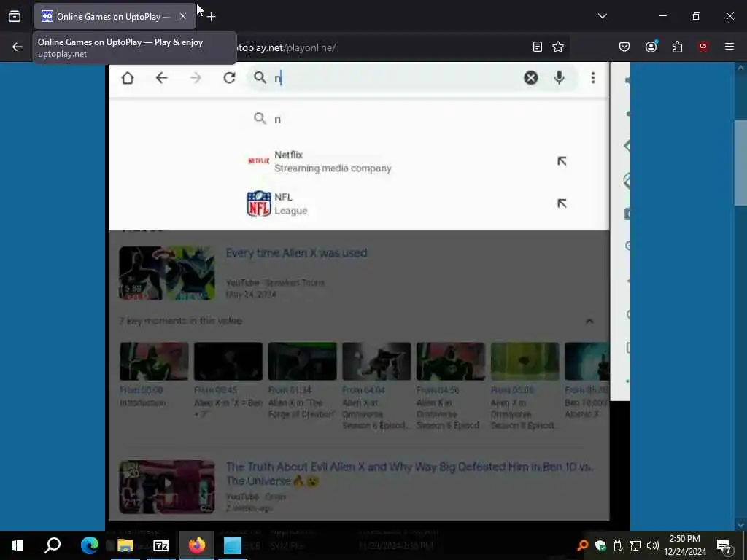This screenshot has width=747, height=560.
Task: Launch Microsoft Edge from taskbar
Action: pos(89,545)
